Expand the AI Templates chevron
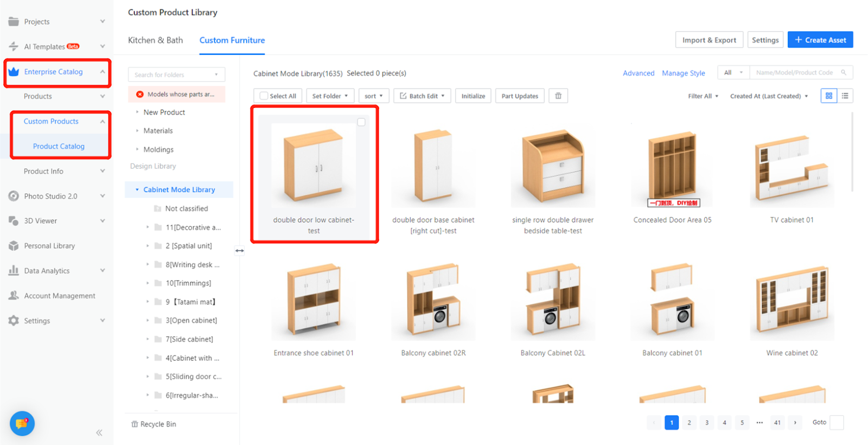 point(103,47)
